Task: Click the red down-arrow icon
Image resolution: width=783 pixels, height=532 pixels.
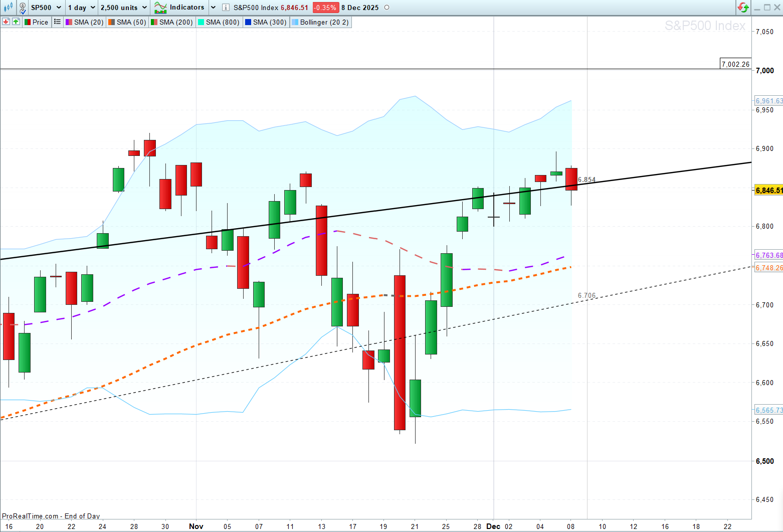Action: 6,22
